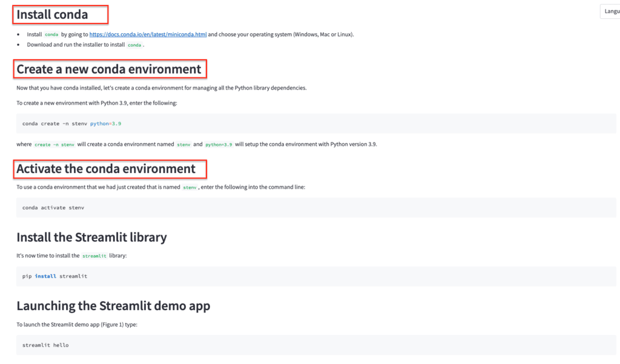
Task: Click the 'Create a new conda environment' heading
Action: point(109,69)
